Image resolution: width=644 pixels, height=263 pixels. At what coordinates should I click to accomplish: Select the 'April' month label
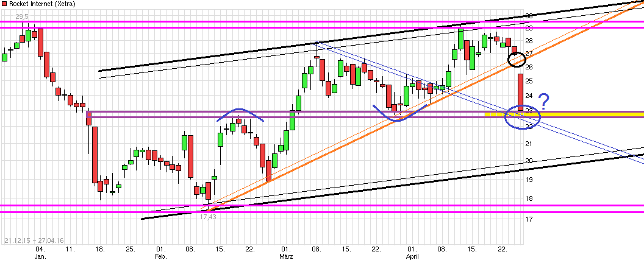pyautogui.click(x=412, y=256)
